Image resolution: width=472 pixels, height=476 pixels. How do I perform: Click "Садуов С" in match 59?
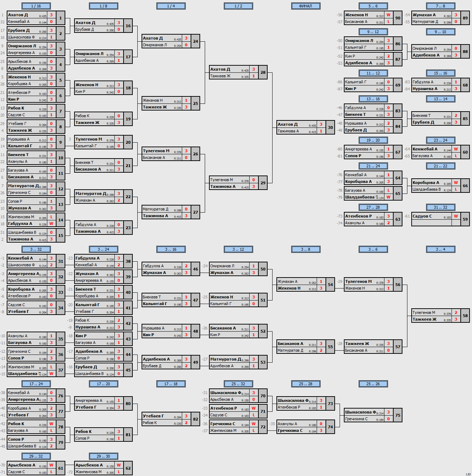coord(422,216)
